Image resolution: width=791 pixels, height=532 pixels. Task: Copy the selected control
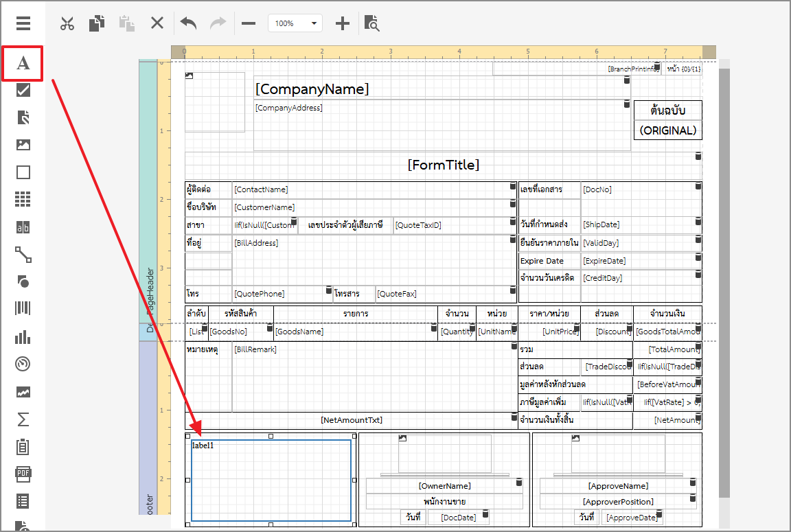click(97, 23)
